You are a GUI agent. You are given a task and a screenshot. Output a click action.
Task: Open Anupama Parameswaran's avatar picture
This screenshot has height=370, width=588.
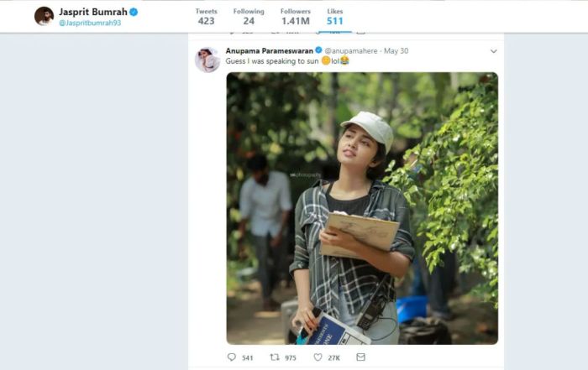pyautogui.click(x=207, y=60)
